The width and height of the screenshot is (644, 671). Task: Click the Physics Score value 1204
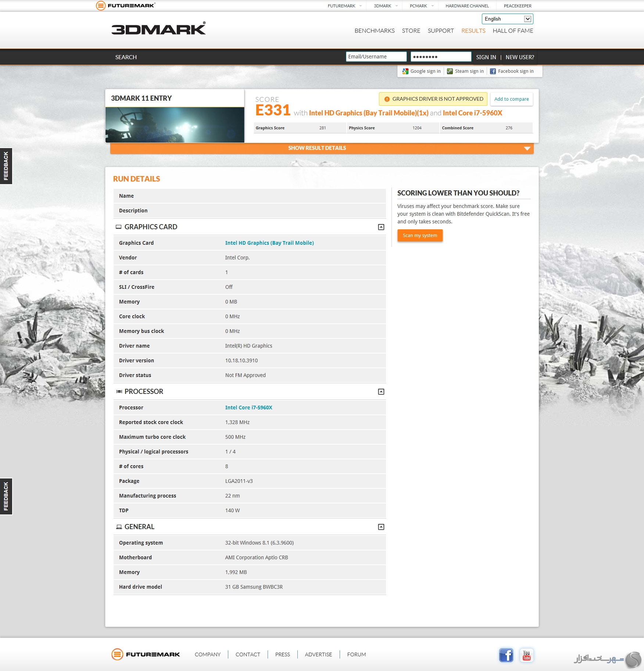[x=417, y=128]
